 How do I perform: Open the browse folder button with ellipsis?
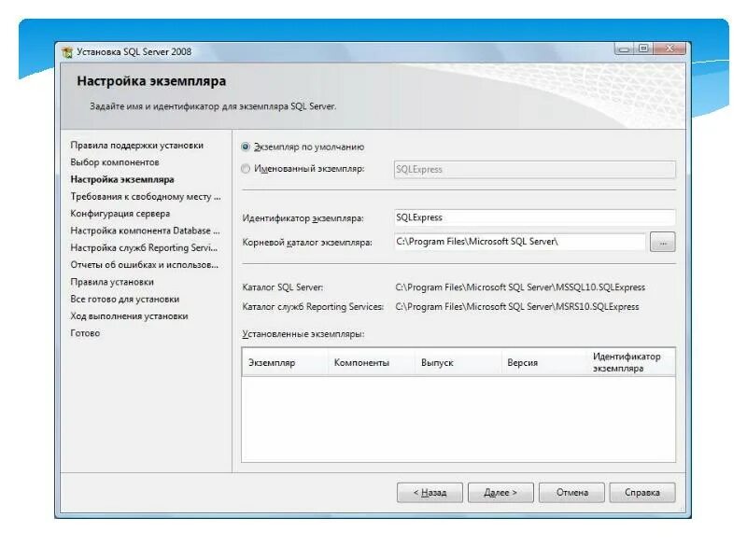663,243
